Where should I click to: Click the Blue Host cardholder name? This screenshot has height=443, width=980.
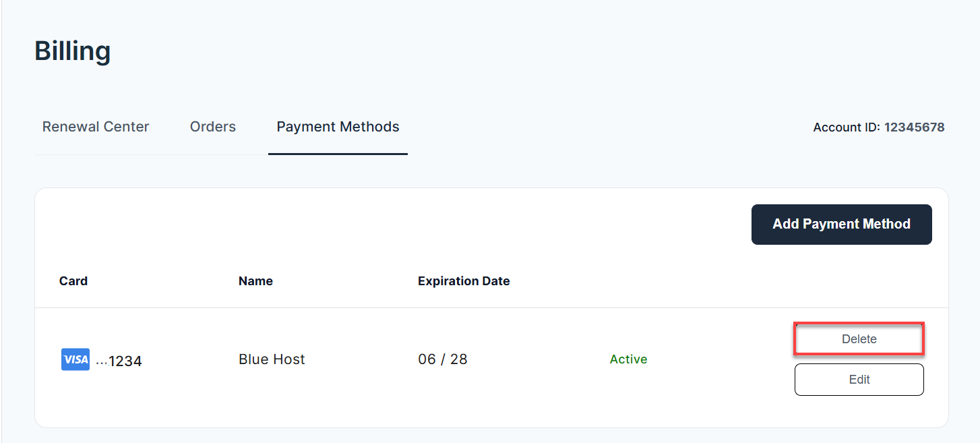[272, 359]
